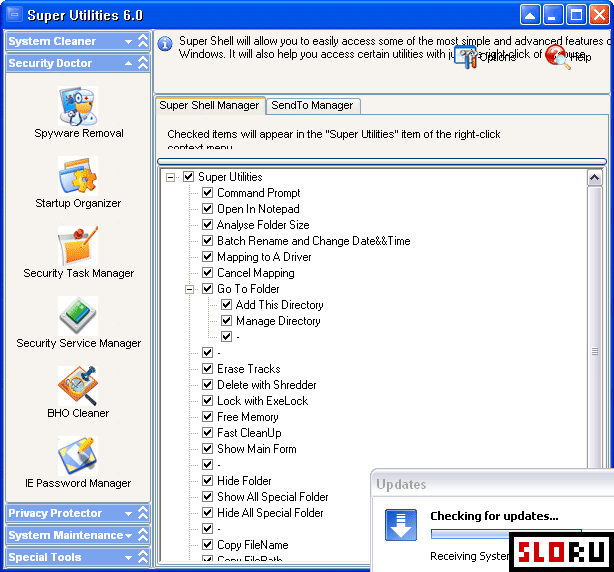Viewport: 614px width, 572px height.
Task: Open Spyware Removal tool icon
Action: click(x=78, y=106)
